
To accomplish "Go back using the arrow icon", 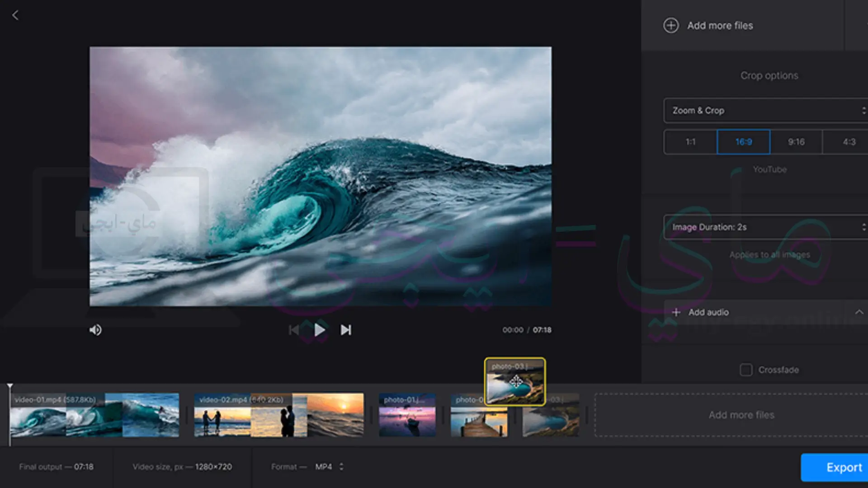I will [15, 15].
